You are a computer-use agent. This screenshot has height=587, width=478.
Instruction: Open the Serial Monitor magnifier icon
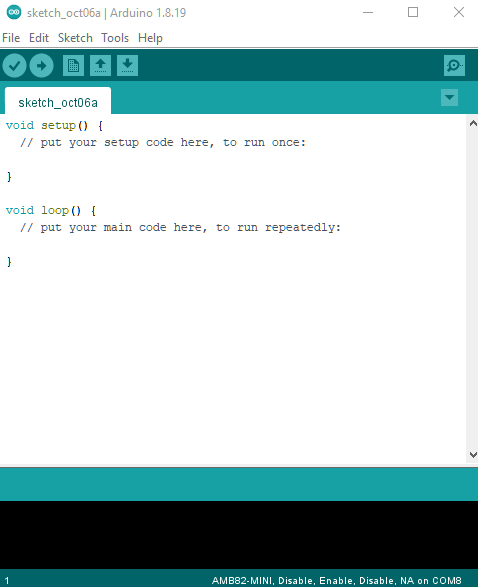tap(454, 66)
